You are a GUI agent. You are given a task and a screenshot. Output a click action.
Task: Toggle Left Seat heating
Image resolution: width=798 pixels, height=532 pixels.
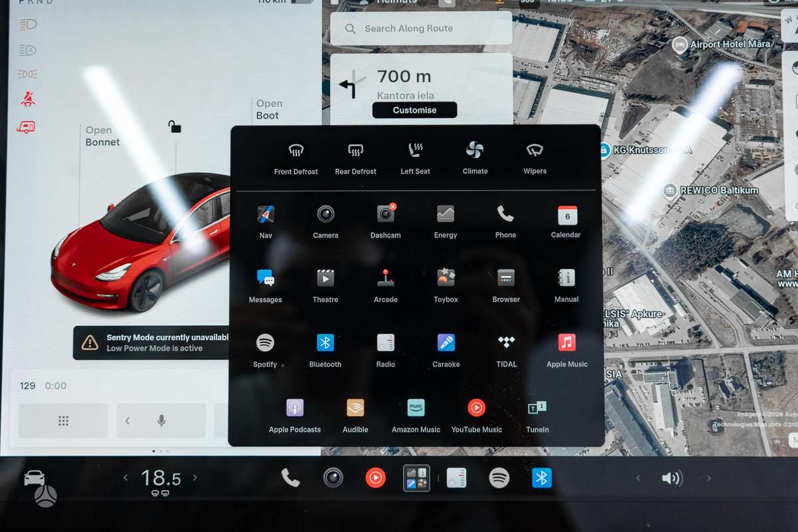pyautogui.click(x=415, y=159)
